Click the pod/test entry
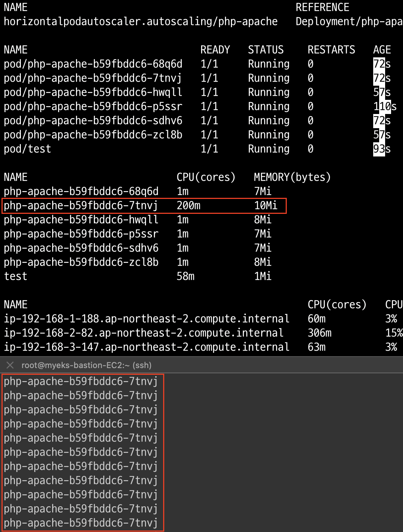The width and height of the screenshot is (403, 532). pos(27,149)
